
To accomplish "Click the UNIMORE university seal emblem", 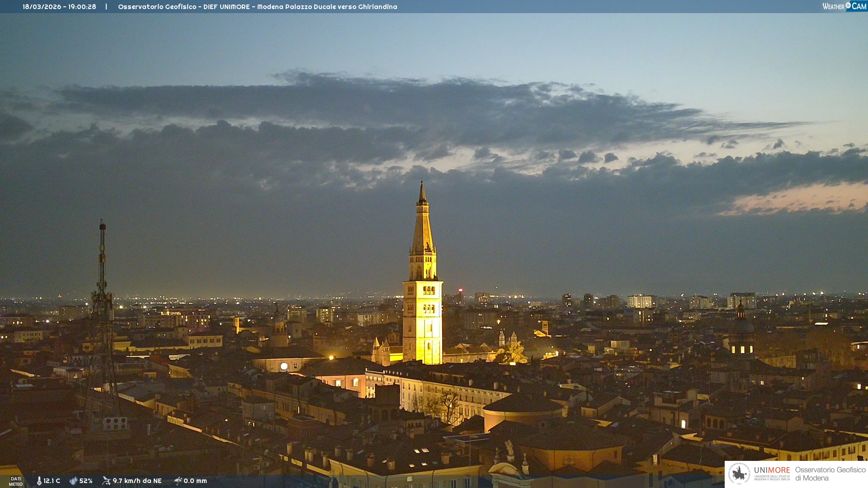I will coord(739,474).
